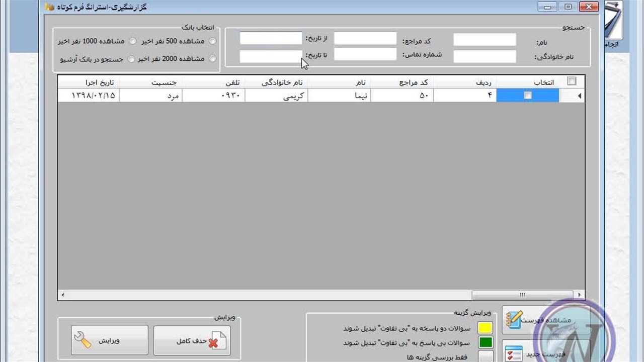Click the app icon in the title bar
Screen dimensions: 644x362
(x=49, y=7)
